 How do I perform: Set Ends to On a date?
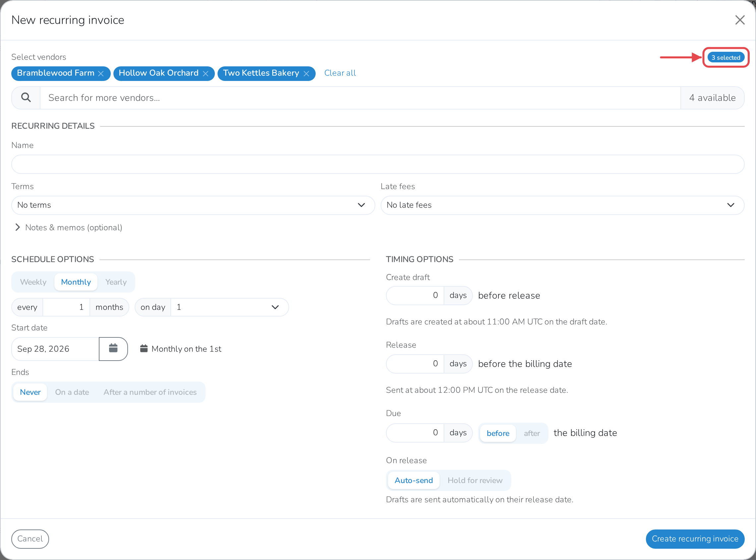coord(72,392)
